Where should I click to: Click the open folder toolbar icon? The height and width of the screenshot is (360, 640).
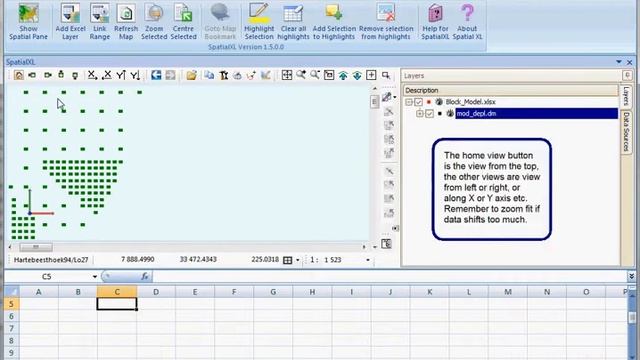[x=191, y=75]
